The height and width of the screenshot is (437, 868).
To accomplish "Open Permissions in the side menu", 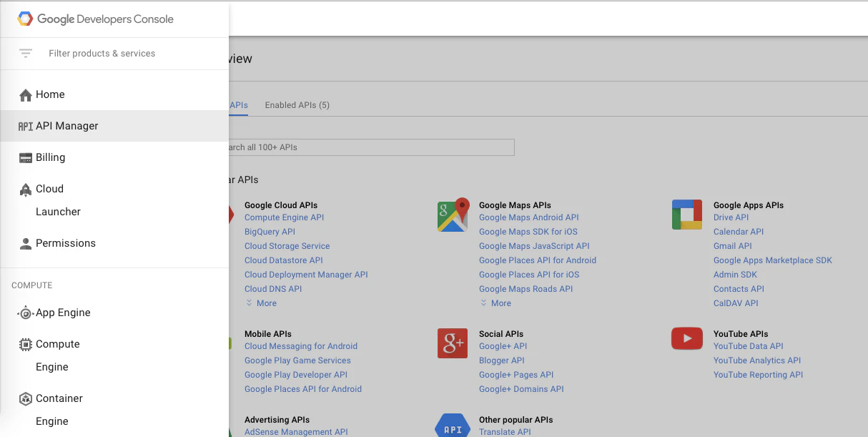I will tap(114, 243).
